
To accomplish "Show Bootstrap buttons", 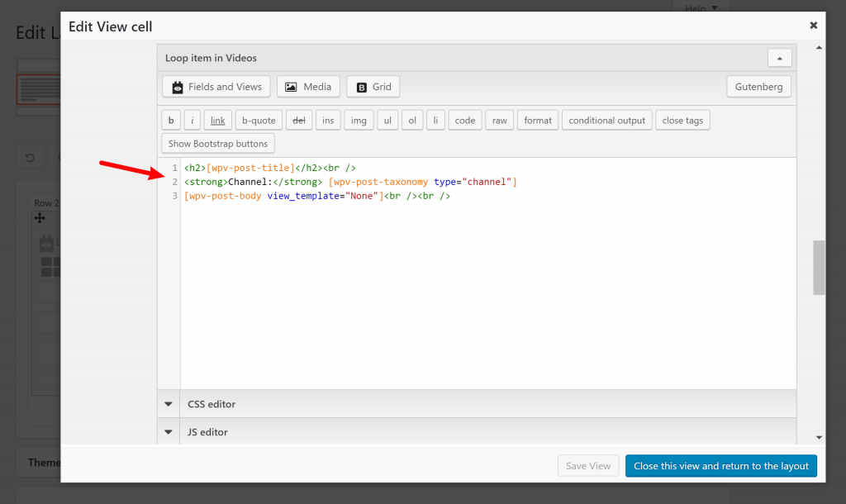I will [x=218, y=144].
